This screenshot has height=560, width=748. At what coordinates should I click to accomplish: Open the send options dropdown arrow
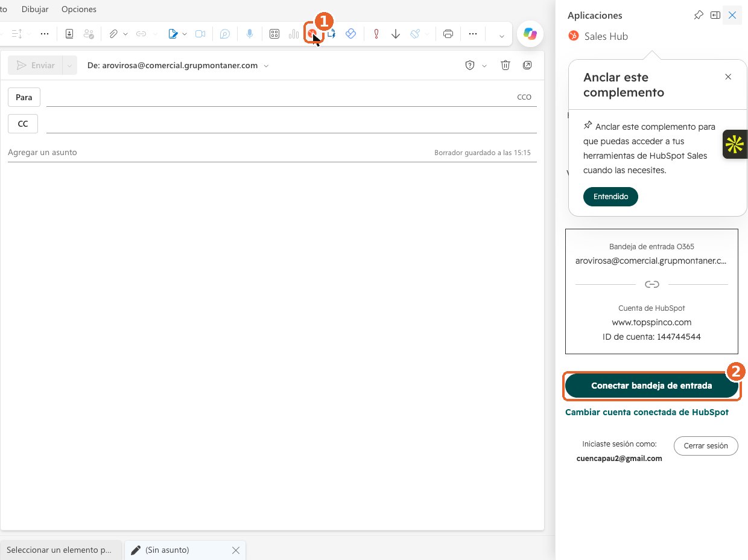(70, 65)
